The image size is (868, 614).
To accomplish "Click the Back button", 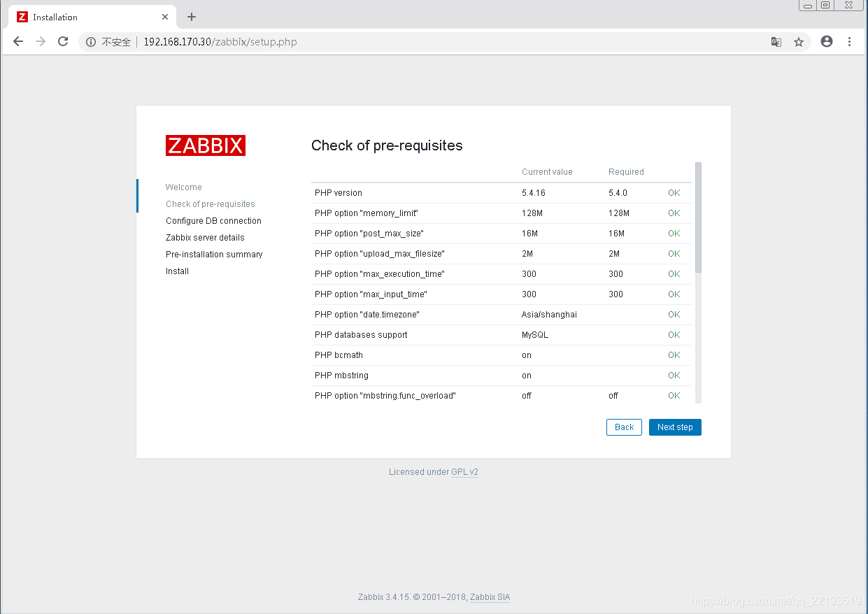I will (624, 427).
